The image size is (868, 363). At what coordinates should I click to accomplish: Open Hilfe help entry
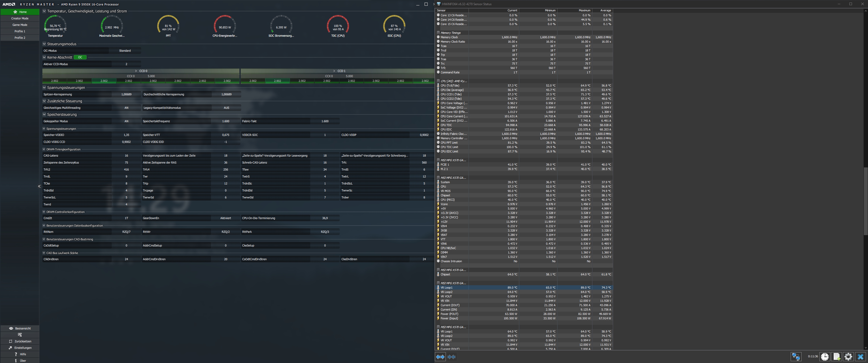tap(20, 354)
